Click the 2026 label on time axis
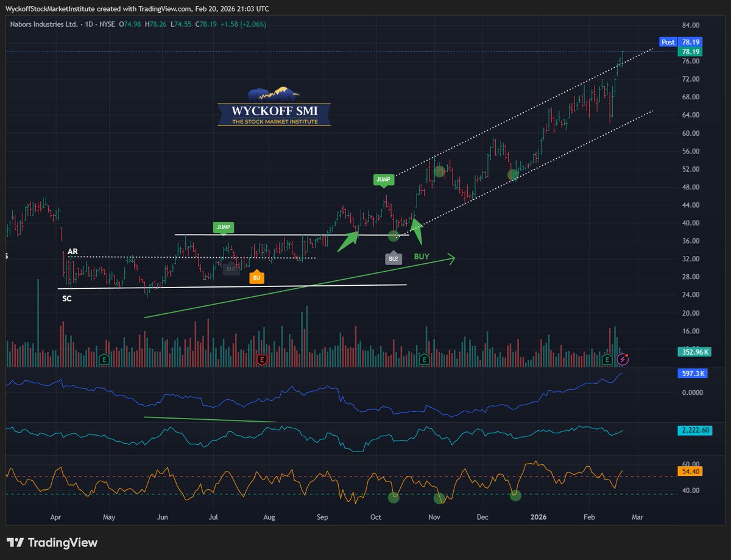 539,517
